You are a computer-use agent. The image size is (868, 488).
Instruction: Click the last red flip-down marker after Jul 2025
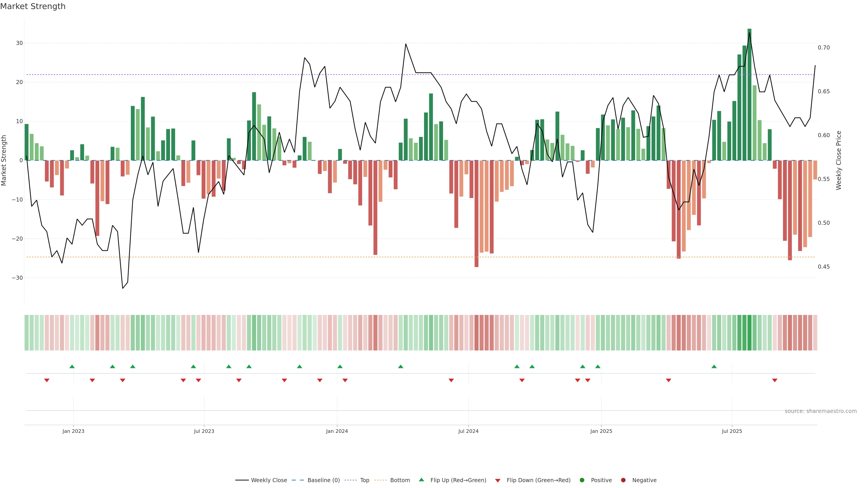pyautogui.click(x=775, y=380)
